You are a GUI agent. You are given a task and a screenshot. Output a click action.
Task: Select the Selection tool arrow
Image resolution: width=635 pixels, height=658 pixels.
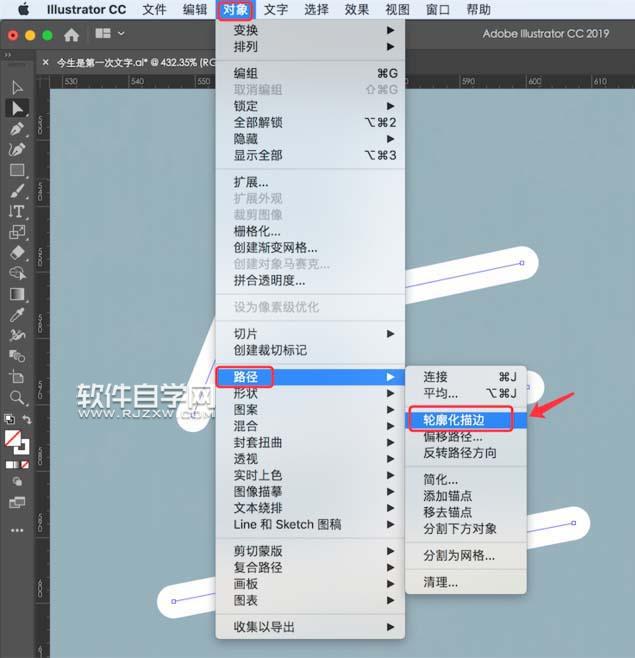(x=17, y=87)
